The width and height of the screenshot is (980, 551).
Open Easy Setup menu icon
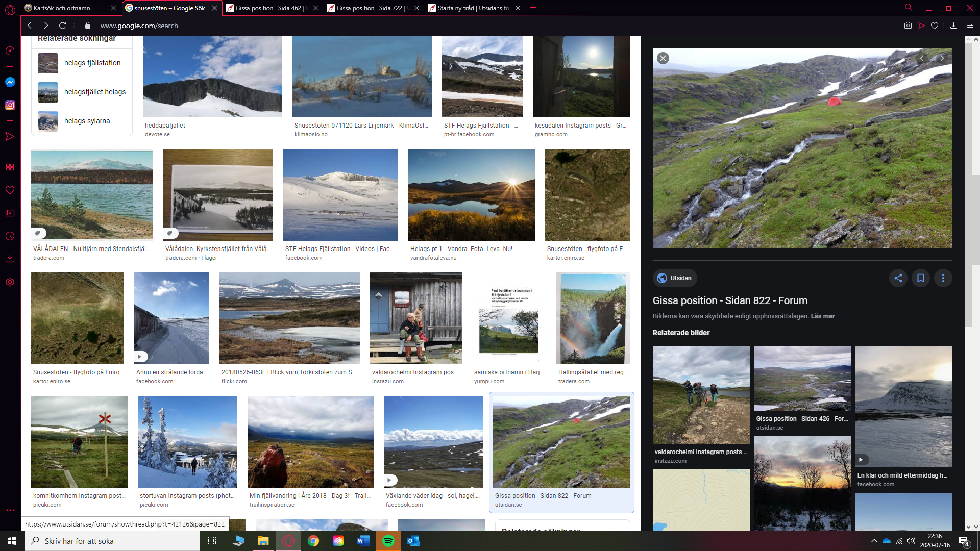[970, 26]
